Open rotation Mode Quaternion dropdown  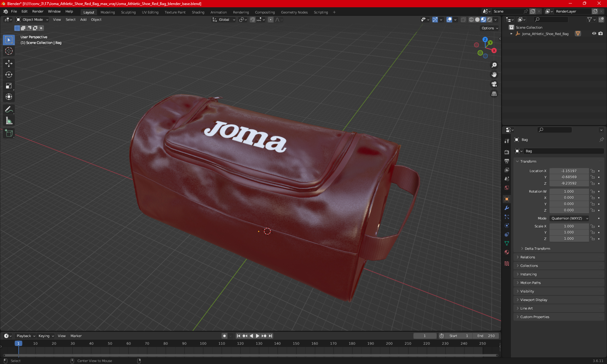pos(569,218)
